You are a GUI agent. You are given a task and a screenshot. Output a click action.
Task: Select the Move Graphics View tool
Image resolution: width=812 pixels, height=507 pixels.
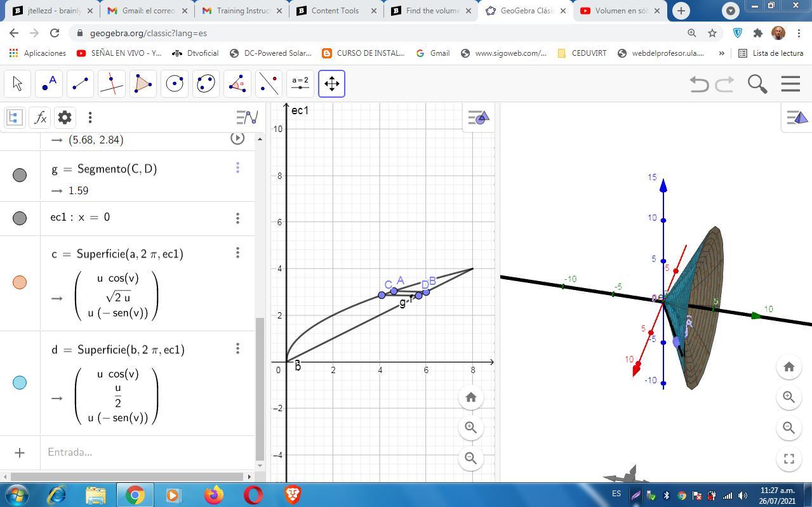tap(331, 84)
